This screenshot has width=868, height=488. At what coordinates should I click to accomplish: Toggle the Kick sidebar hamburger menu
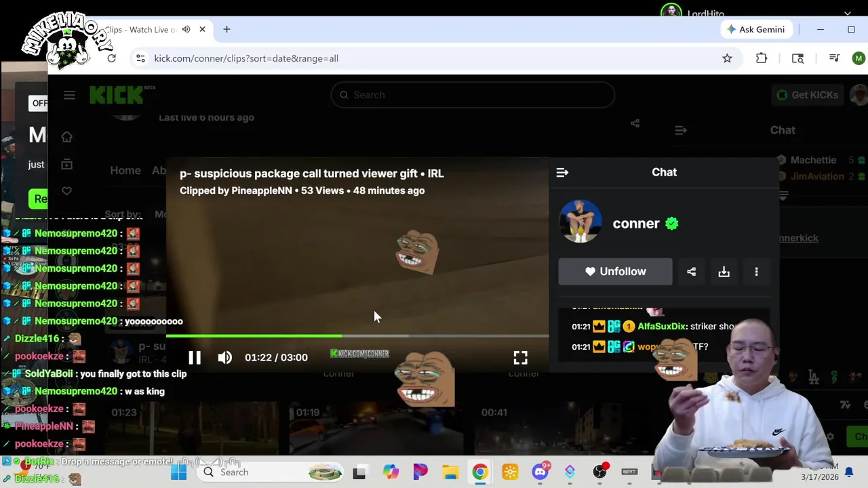point(69,95)
